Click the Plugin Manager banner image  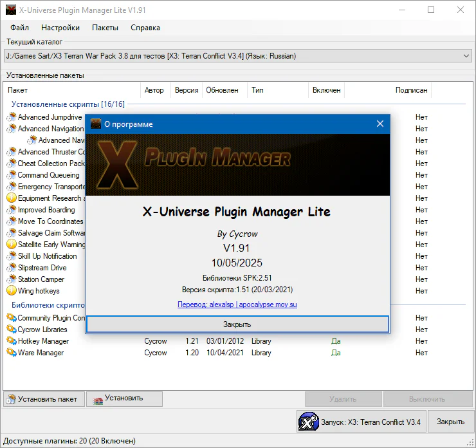238,165
